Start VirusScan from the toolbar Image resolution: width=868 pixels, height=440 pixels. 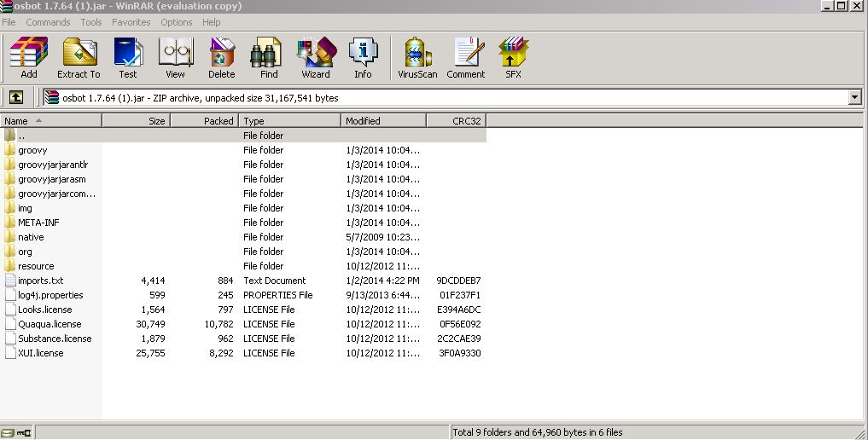[417, 57]
